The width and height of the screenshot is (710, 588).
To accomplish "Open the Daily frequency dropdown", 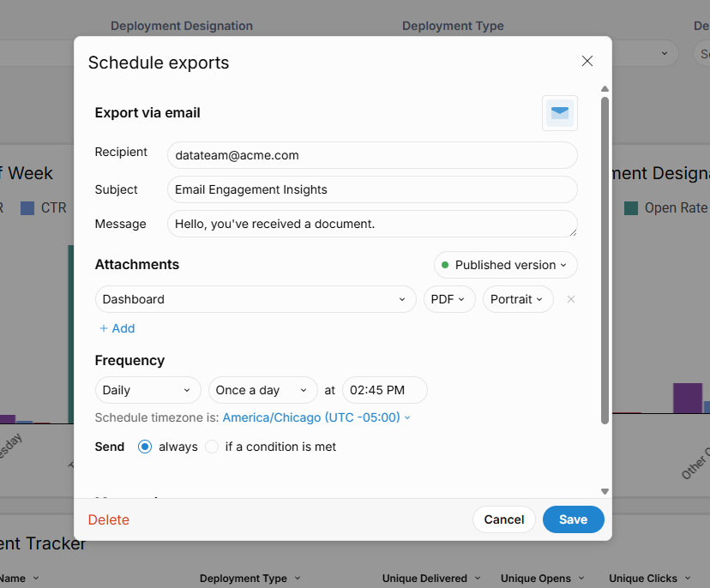I will (x=147, y=390).
